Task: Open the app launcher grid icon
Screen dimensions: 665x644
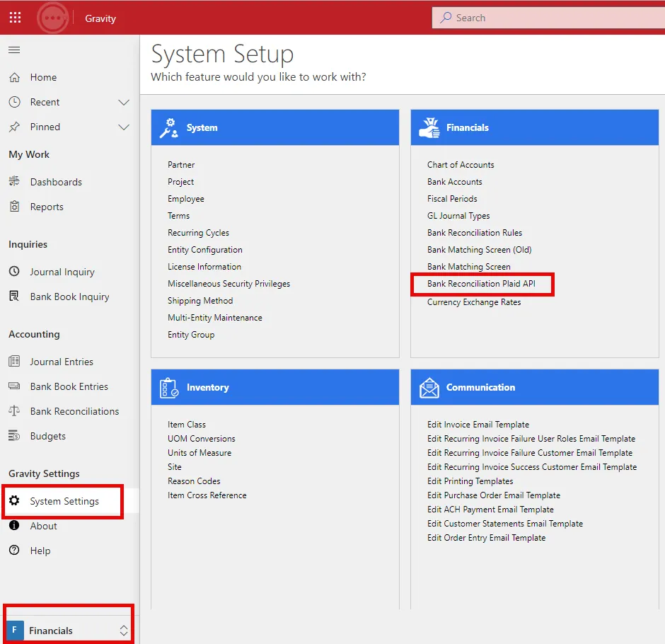Action: tap(16, 18)
